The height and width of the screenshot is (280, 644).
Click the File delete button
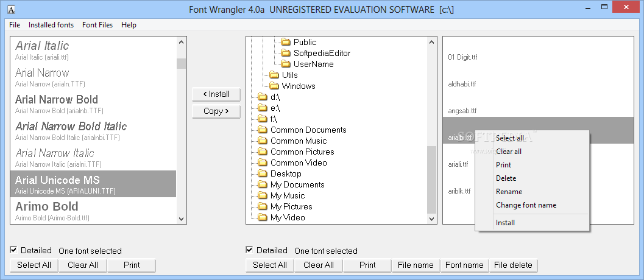[x=513, y=265]
